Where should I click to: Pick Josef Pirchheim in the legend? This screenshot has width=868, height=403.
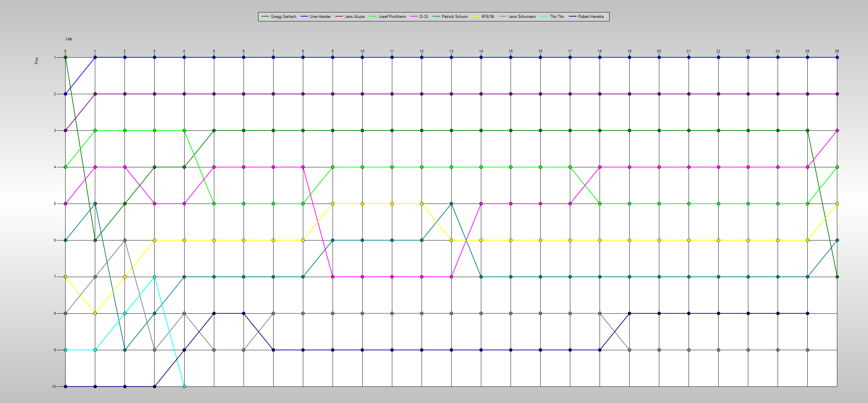(x=388, y=17)
